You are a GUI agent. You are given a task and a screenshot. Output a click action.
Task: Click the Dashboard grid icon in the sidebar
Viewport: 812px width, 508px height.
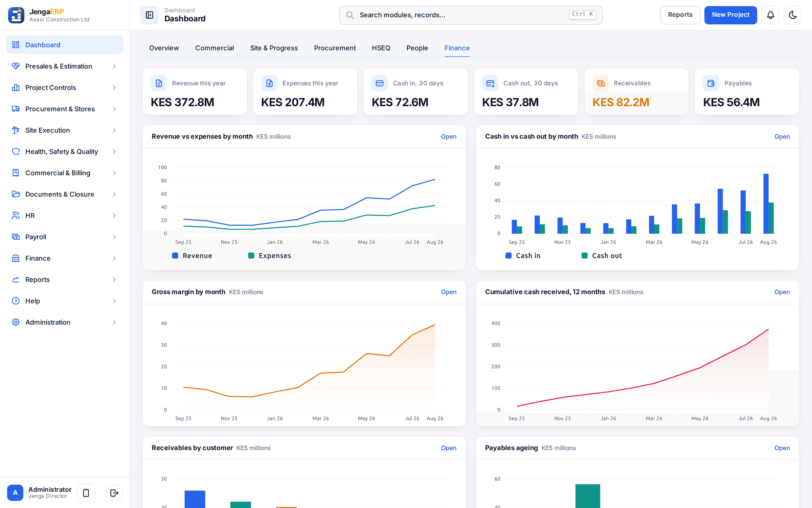click(16, 45)
